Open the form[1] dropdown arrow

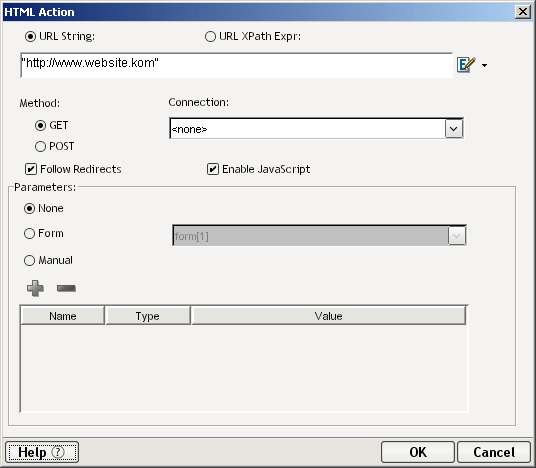pos(457,236)
